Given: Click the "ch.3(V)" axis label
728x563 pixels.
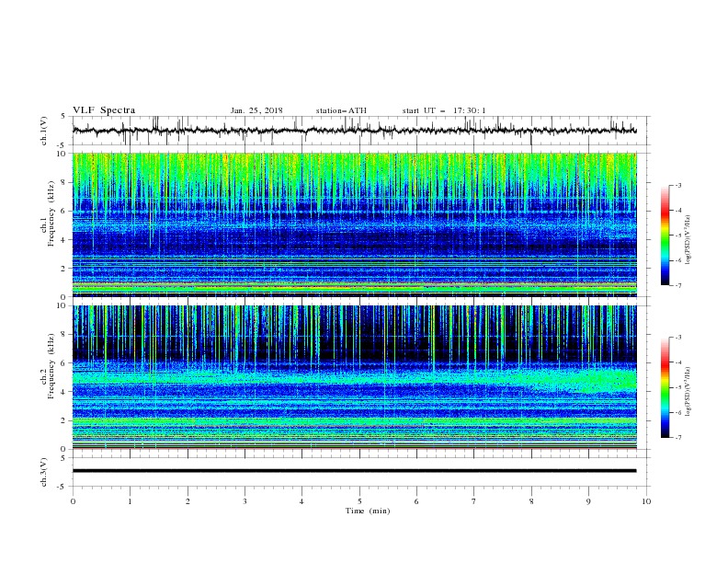Looking at the screenshot, I should coord(44,472).
